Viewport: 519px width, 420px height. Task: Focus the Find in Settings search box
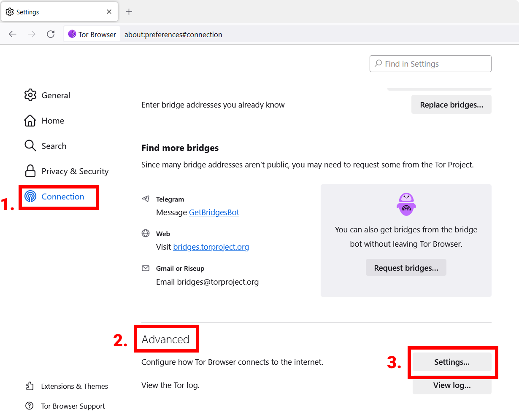click(x=430, y=64)
